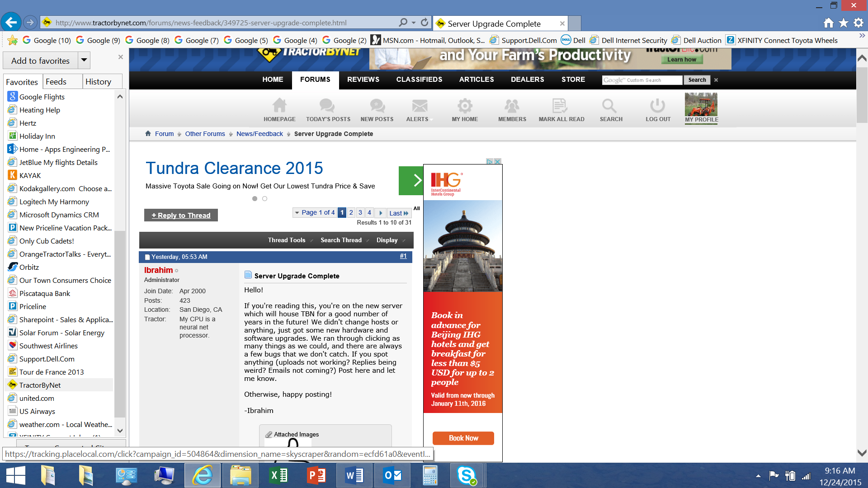Switch to the History tab

(x=98, y=82)
